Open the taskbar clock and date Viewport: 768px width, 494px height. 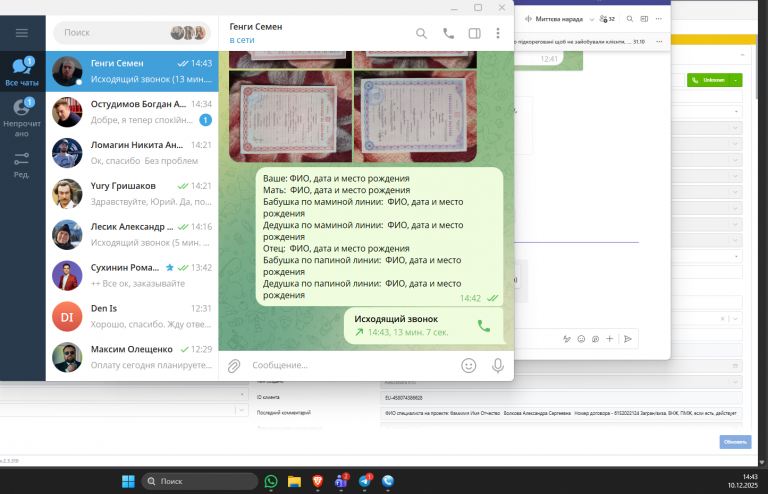click(x=743, y=481)
